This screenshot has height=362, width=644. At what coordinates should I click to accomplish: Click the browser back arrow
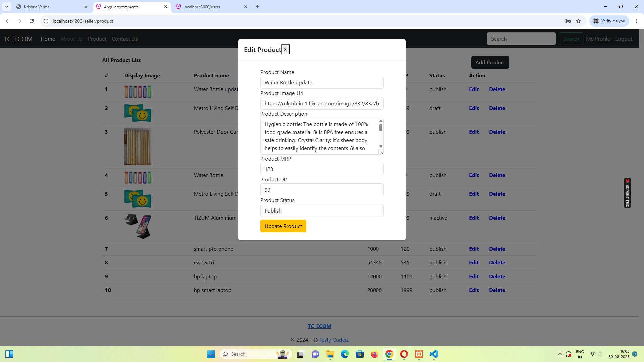pyautogui.click(x=7, y=21)
